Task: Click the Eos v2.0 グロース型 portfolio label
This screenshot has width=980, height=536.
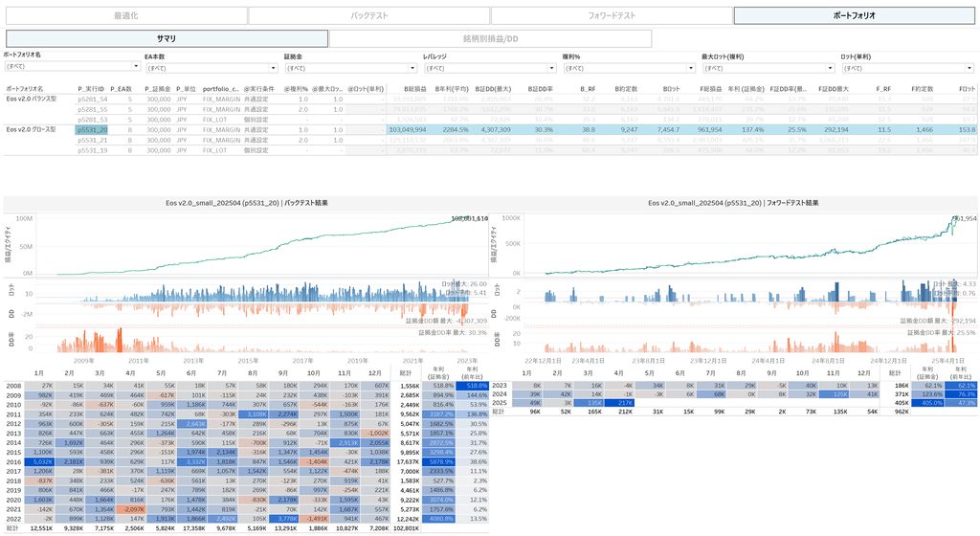Action: (x=33, y=128)
